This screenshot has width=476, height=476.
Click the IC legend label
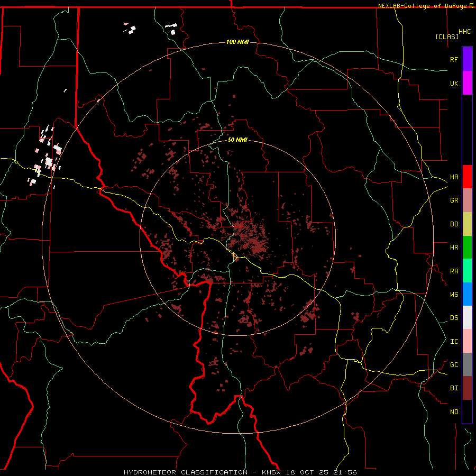(454, 342)
